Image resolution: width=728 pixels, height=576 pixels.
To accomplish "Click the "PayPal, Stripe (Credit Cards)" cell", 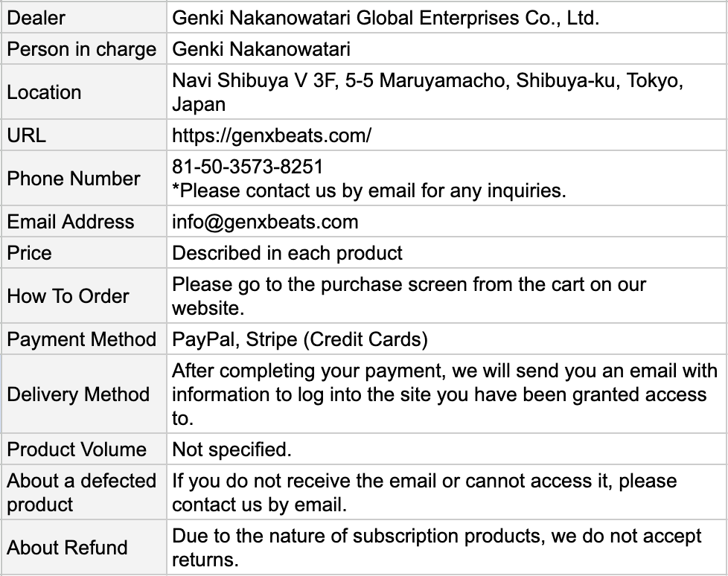I will click(300, 339).
